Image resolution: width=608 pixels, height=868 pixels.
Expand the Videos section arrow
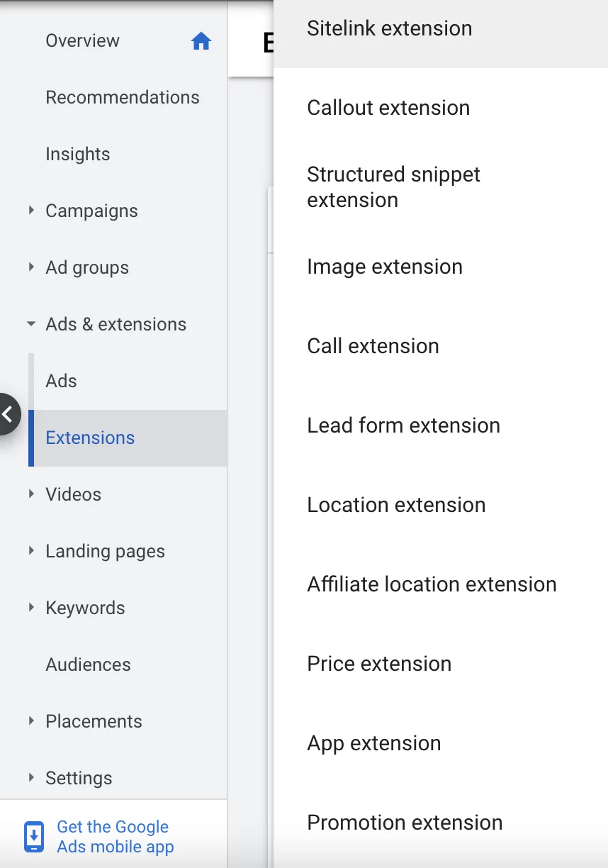[31, 494]
